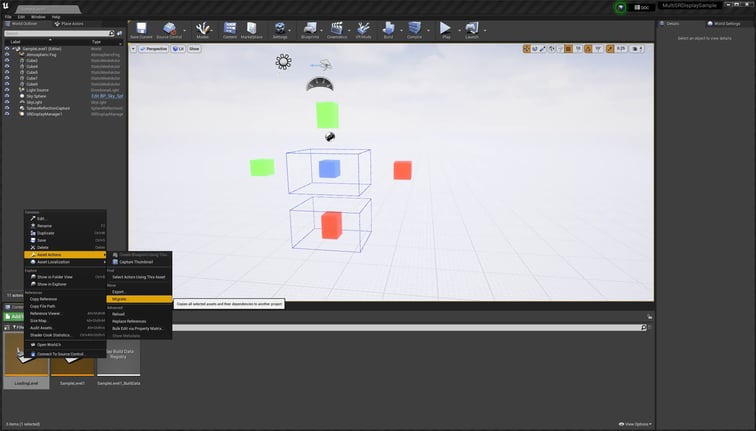The height and width of the screenshot is (431, 756).
Task: Click the Show button in viewport
Action: [x=194, y=49]
